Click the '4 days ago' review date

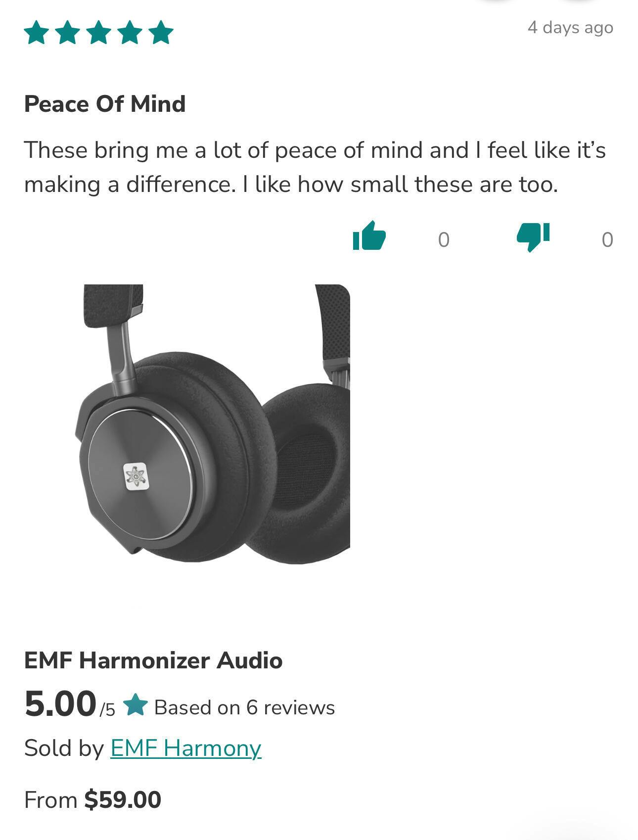[x=570, y=27]
